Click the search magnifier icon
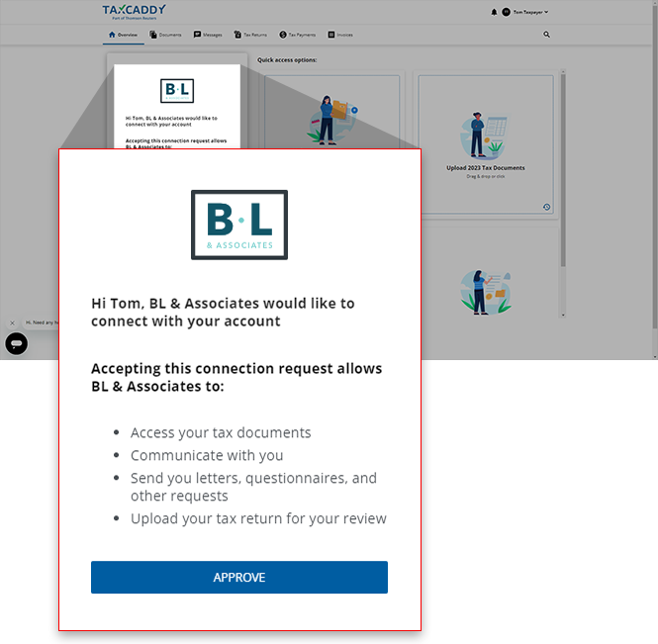This screenshot has height=644, width=658. 546,35
